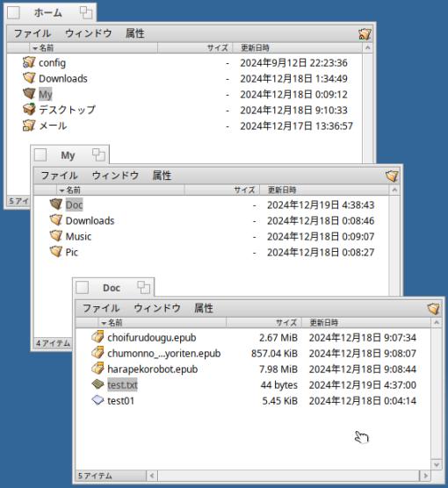Click the zoom button on My window tab
448x488 pixels.
(98, 154)
